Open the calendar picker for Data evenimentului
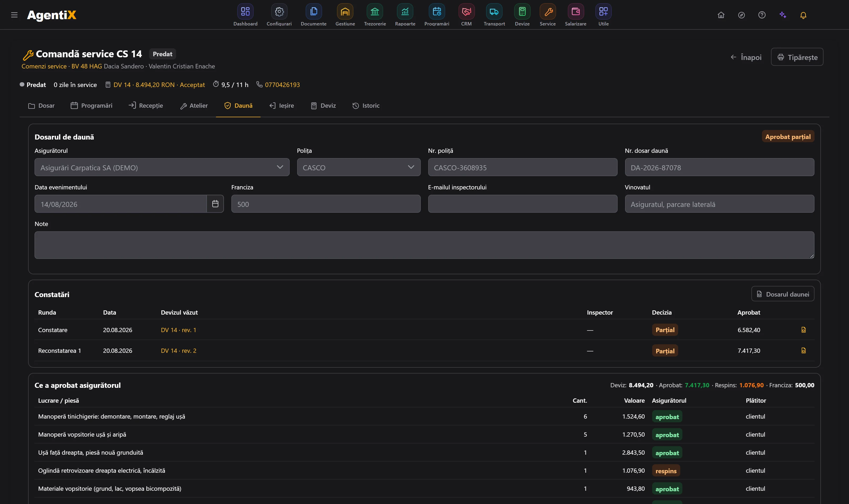 tap(215, 204)
